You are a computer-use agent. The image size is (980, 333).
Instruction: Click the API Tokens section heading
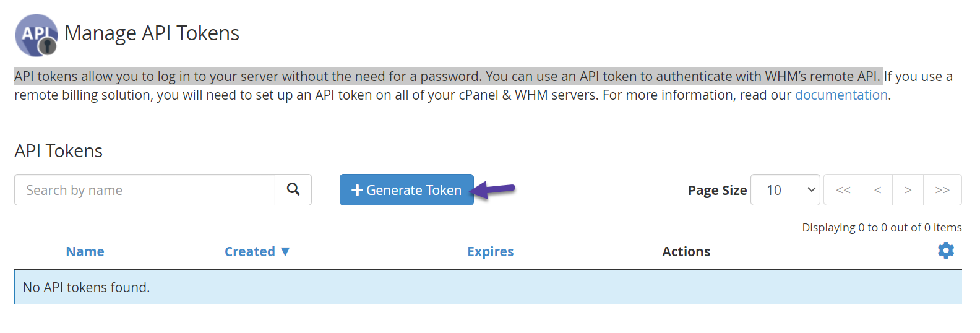(x=59, y=151)
